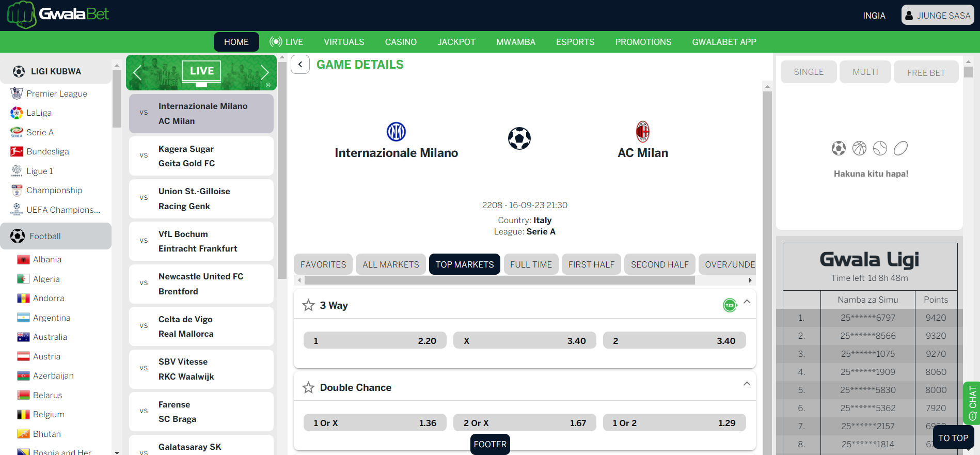Click the Bundesliga logo icon

tap(17, 151)
